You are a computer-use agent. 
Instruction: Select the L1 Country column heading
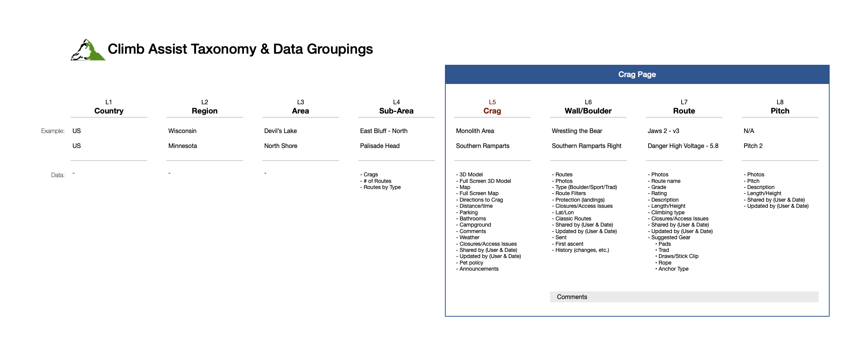[x=109, y=107]
